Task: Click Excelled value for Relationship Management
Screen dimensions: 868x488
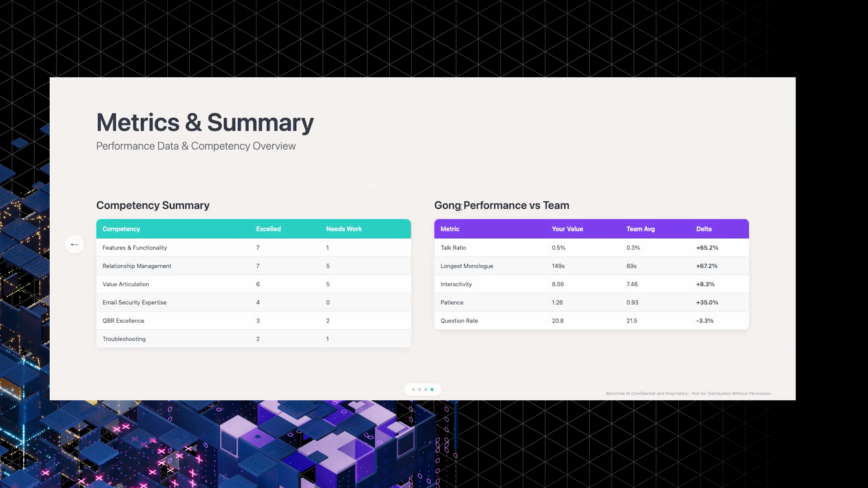Action: tap(258, 266)
